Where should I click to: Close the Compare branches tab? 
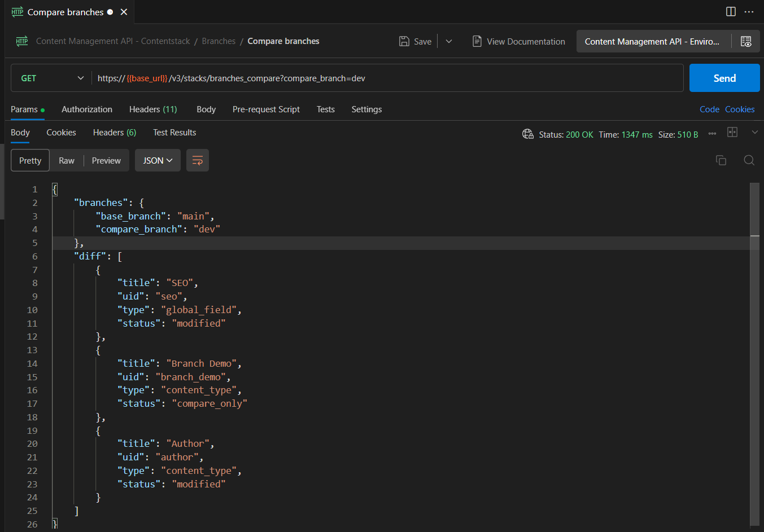(x=124, y=12)
